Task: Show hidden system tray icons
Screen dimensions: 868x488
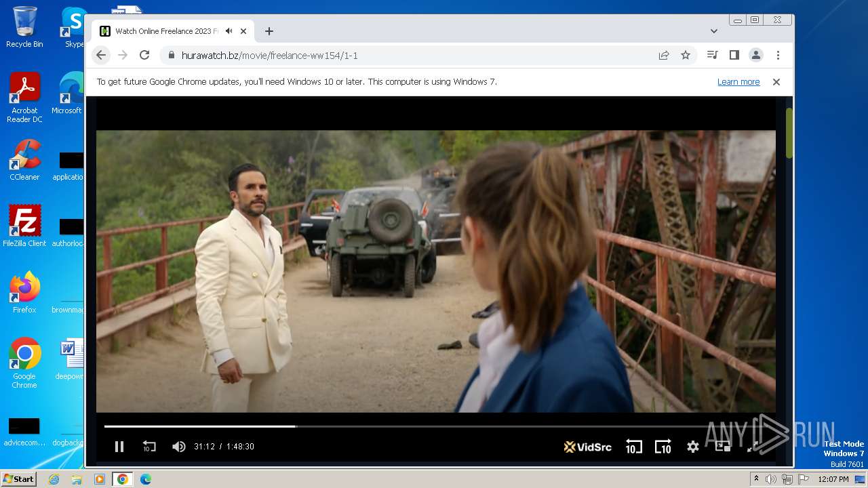Action: click(x=756, y=479)
